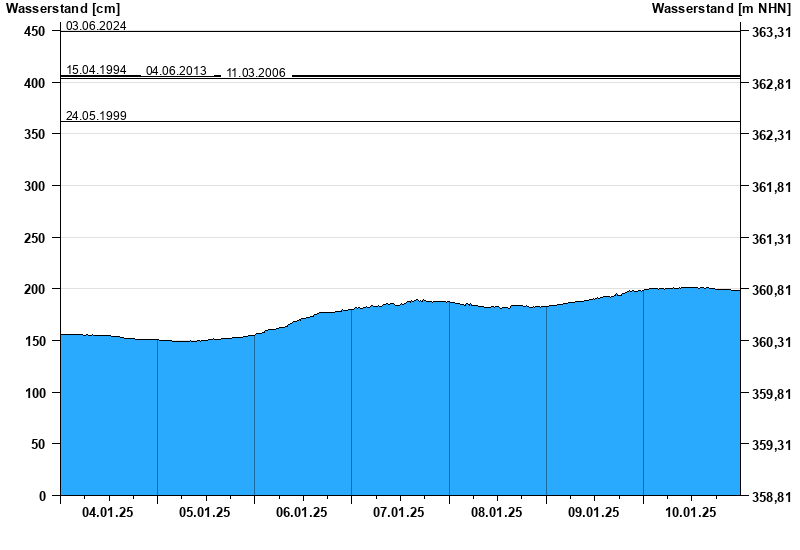Click the 10.01.25 date label
This screenshot has height=550, width=800.
pyautogui.click(x=691, y=512)
